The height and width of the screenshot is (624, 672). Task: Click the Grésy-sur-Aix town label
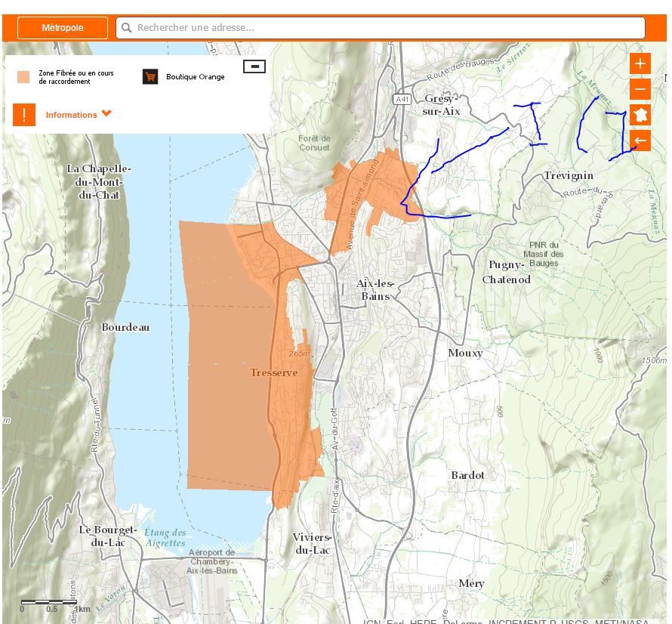click(442, 105)
